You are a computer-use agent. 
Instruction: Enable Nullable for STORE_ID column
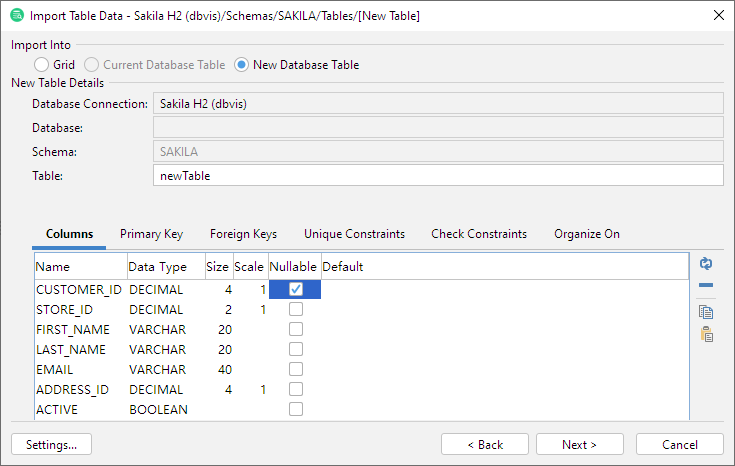pos(295,310)
